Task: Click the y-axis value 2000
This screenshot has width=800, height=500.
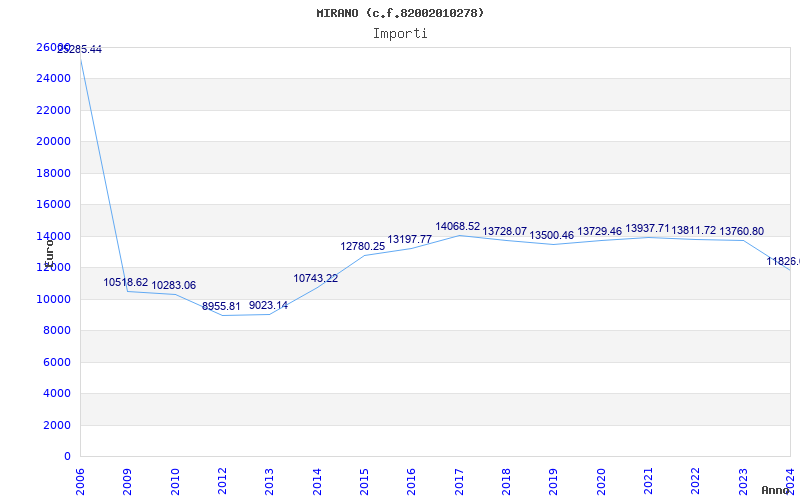Action: point(56,425)
